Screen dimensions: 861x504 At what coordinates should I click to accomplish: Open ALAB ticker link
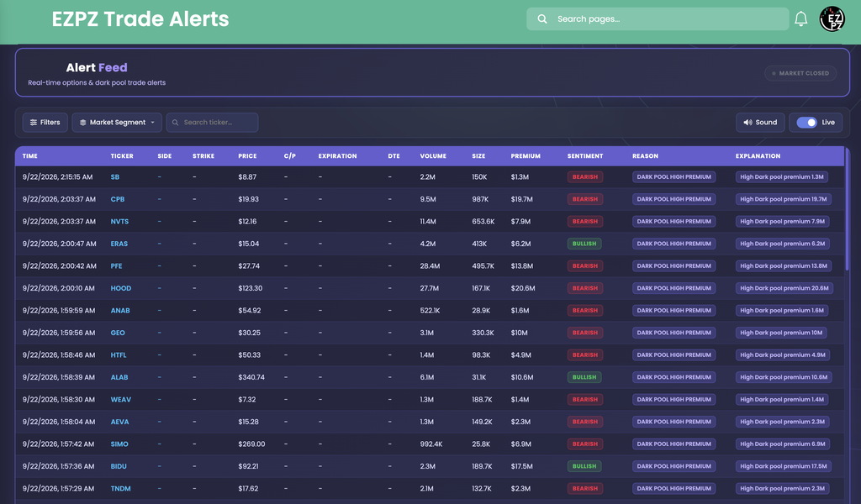119,377
